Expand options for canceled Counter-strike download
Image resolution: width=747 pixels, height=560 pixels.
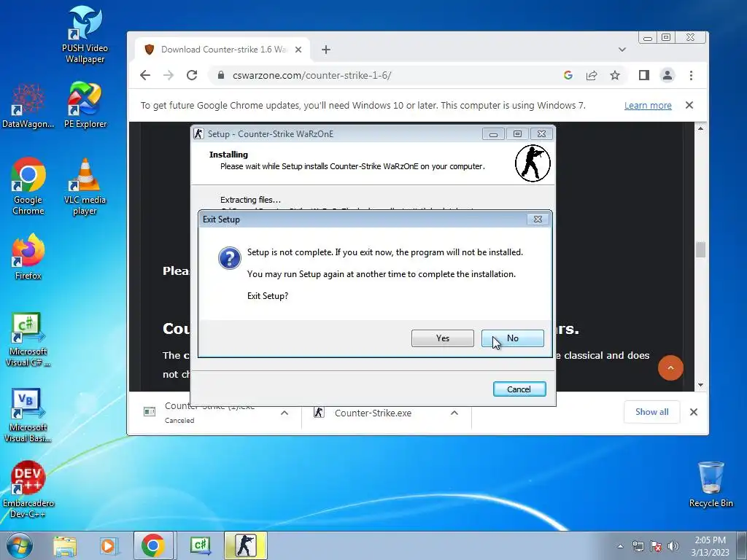(x=285, y=413)
